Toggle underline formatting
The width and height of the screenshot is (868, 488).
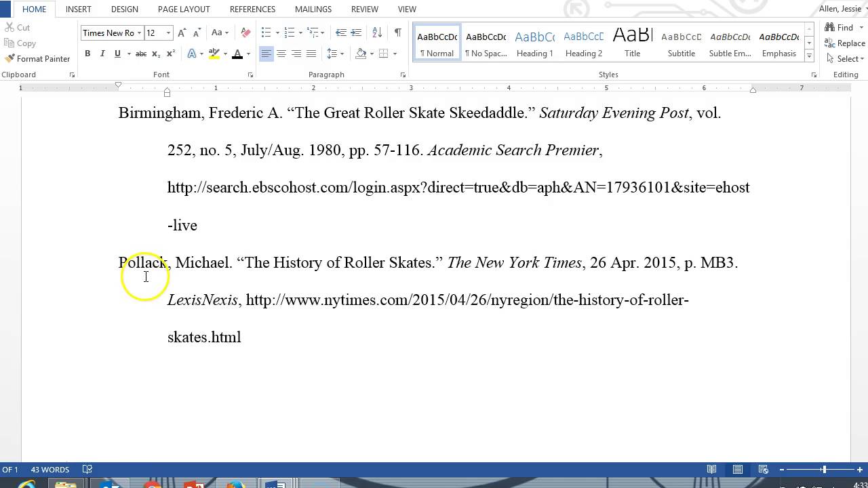click(x=117, y=54)
